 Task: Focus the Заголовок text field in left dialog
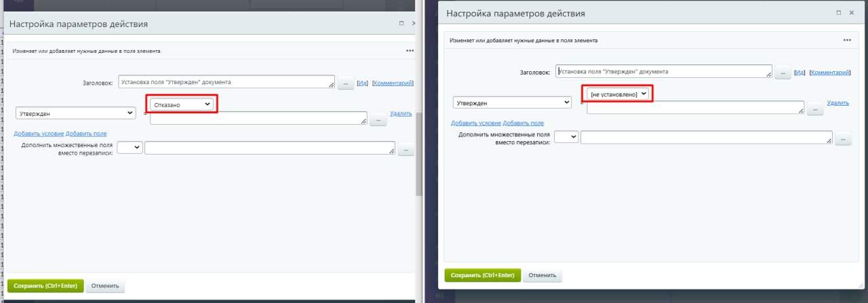coord(226,82)
